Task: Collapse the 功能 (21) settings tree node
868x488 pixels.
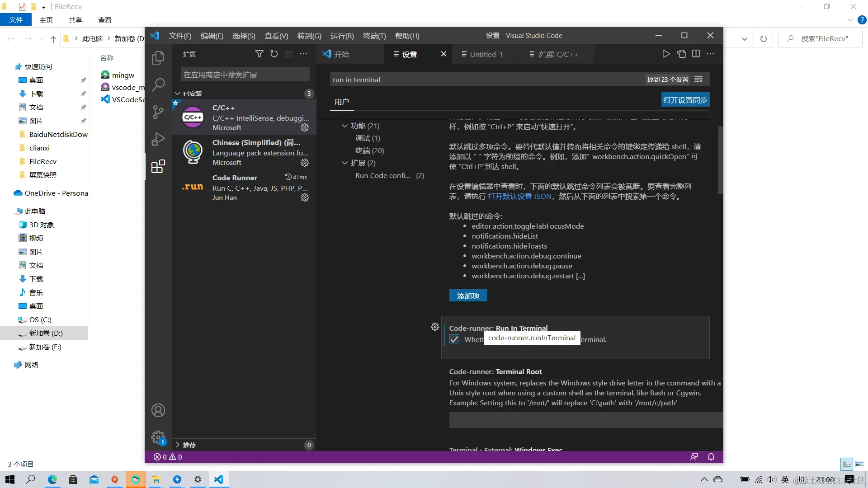Action: 345,126
